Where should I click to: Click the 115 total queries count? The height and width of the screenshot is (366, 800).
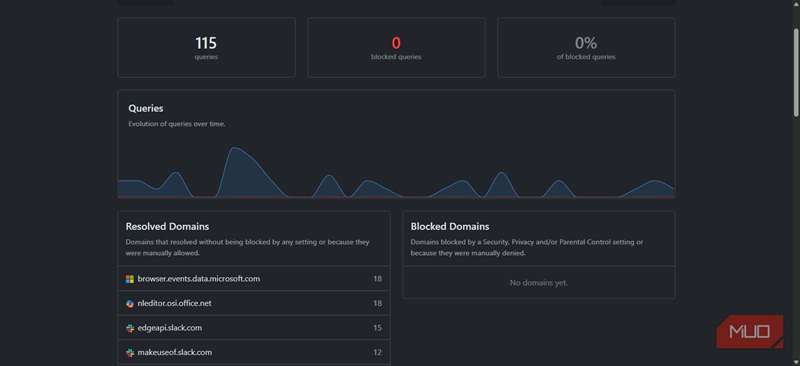206,43
